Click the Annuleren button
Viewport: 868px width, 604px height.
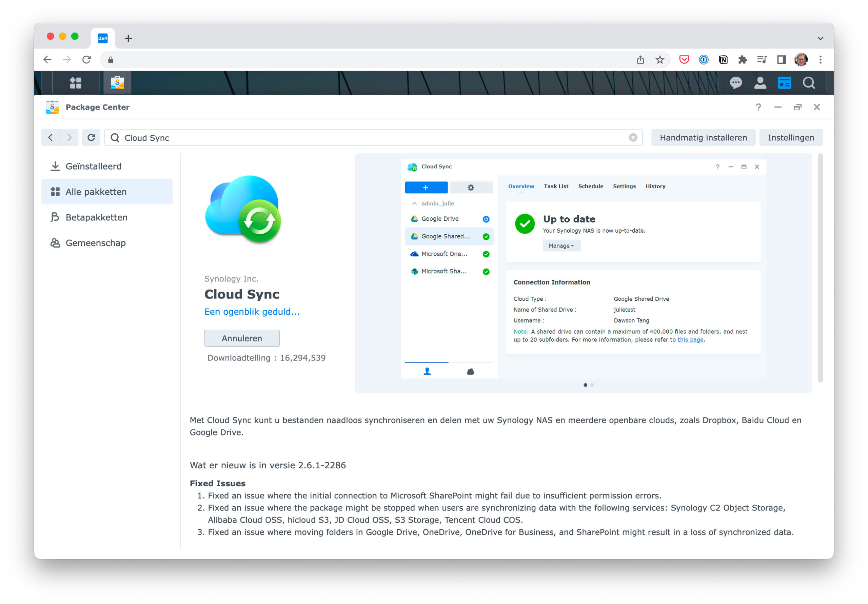pos(242,338)
